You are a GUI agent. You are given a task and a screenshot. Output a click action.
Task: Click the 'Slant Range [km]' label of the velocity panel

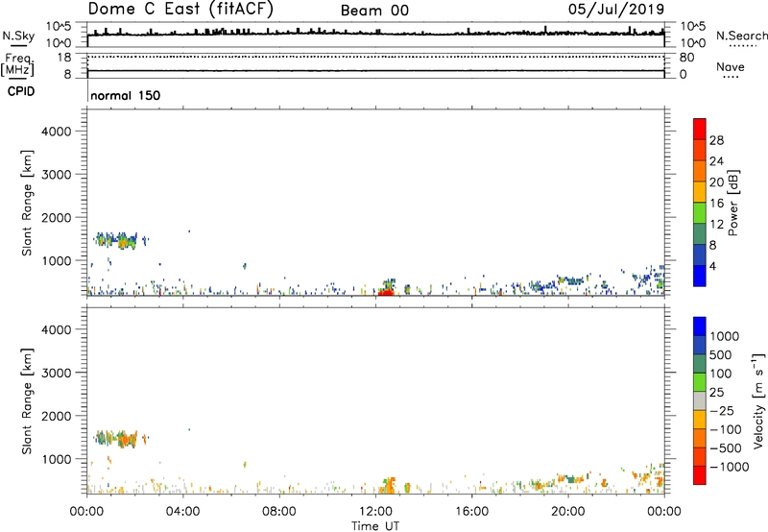[27, 401]
